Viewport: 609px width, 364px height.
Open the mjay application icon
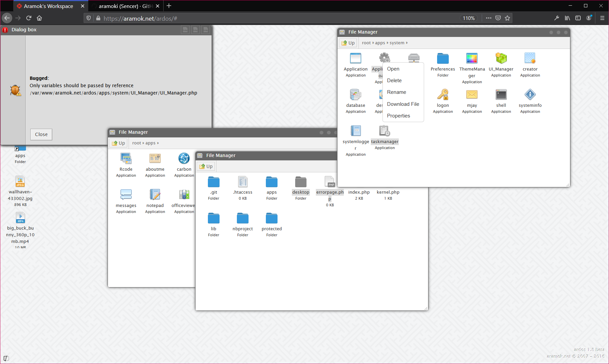(x=472, y=95)
